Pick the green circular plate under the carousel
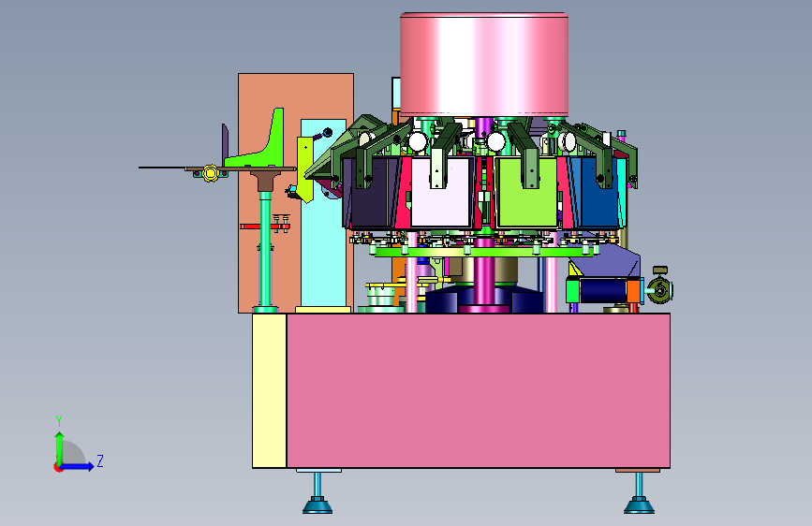The height and width of the screenshot is (526, 812). click(484, 252)
